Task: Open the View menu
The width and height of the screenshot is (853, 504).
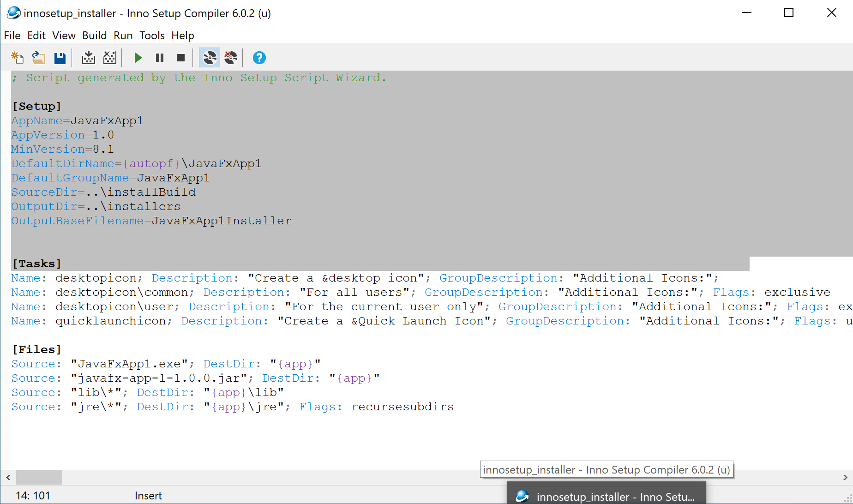Action: 64,36
